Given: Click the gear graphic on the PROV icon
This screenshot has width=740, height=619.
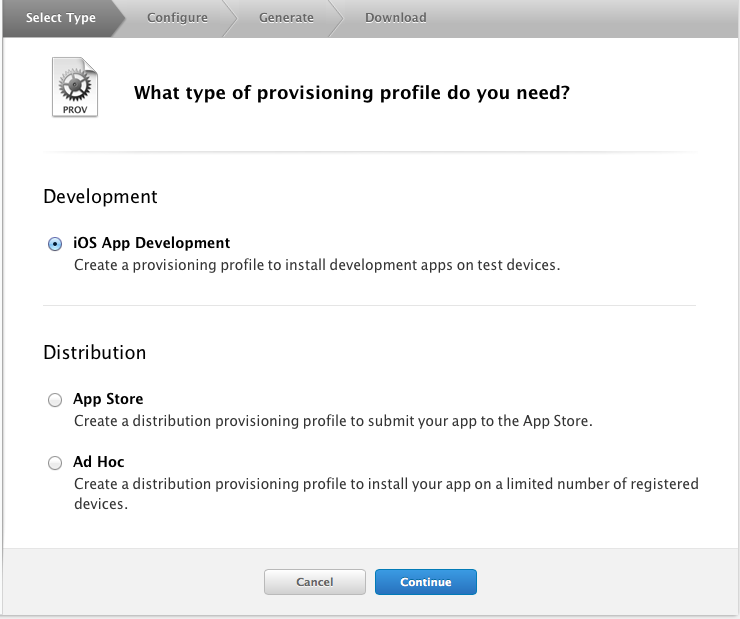Looking at the screenshot, I should click(x=75, y=85).
